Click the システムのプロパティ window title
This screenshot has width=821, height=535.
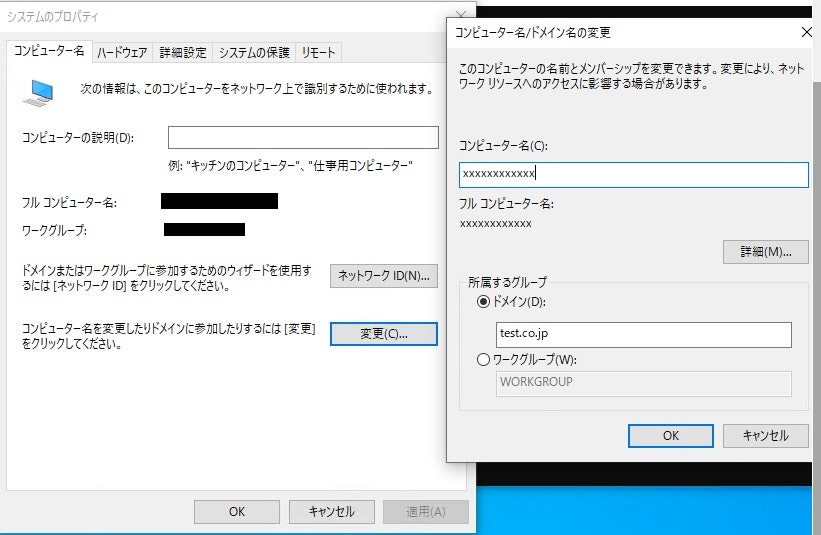point(52,17)
